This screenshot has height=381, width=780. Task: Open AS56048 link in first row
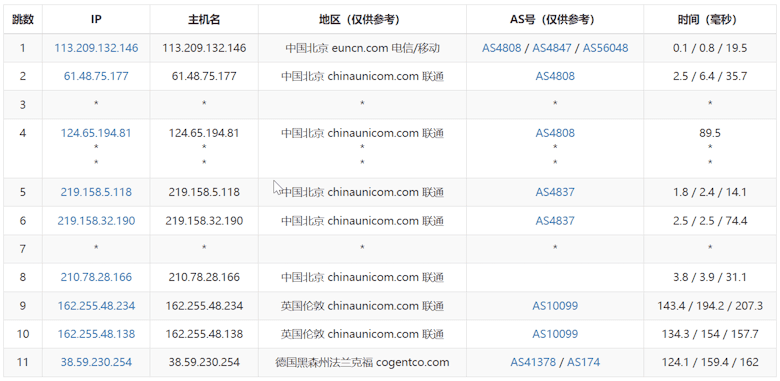pos(605,48)
